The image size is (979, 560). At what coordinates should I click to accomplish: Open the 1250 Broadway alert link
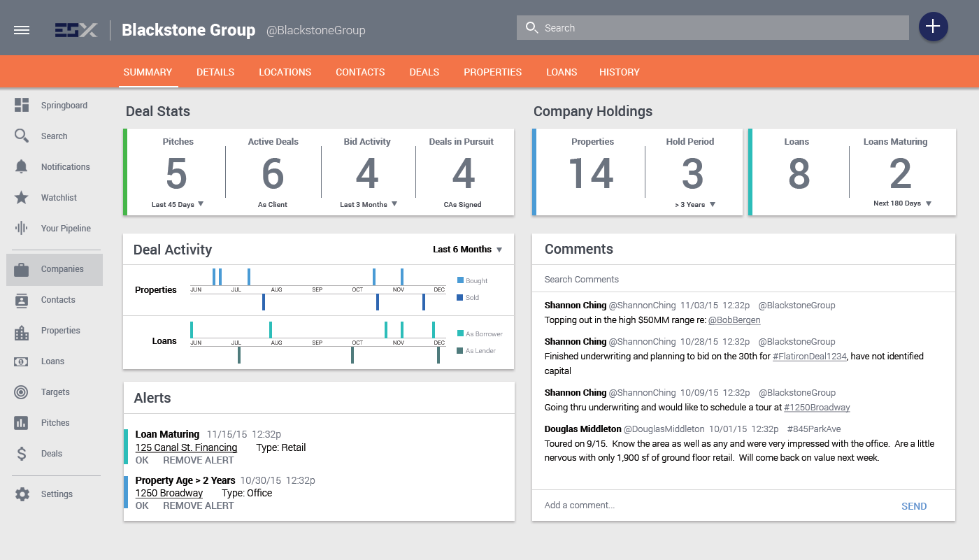tap(169, 493)
